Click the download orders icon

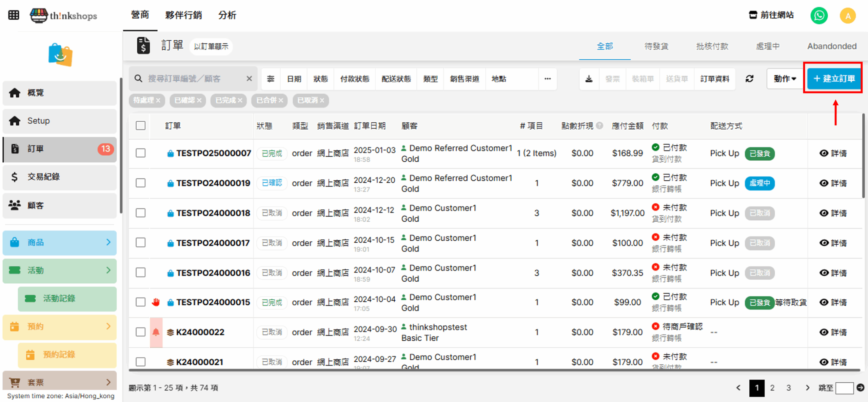tap(589, 79)
